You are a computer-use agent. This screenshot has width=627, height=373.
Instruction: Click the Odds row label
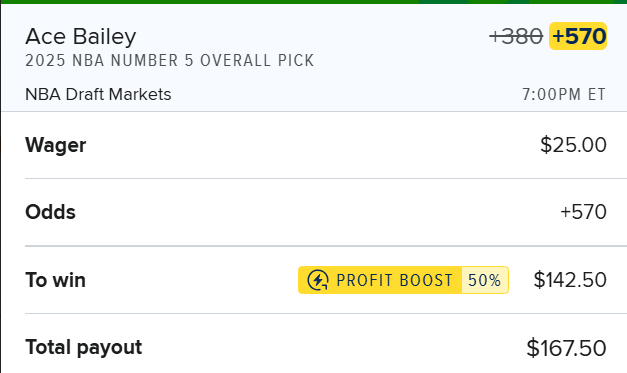coord(50,212)
